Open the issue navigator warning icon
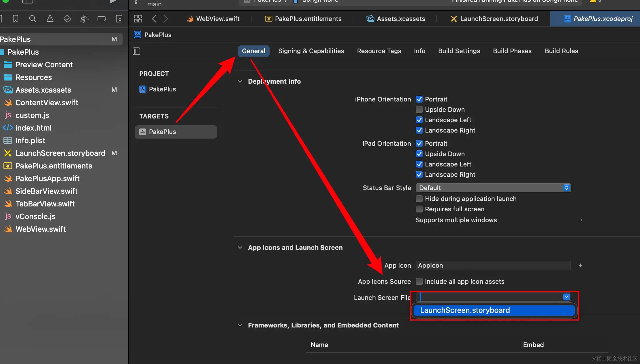Viewport: 640px width, 364px height. click(50, 19)
